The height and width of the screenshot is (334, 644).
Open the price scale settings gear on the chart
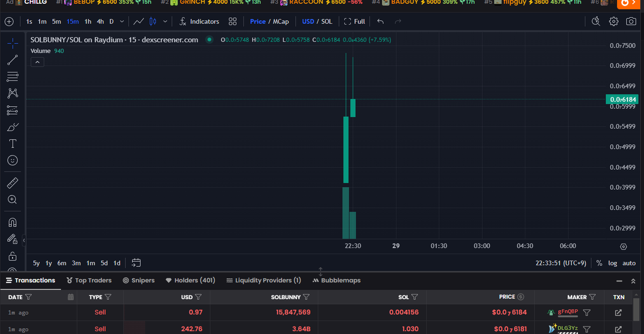pyautogui.click(x=623, y=247)
